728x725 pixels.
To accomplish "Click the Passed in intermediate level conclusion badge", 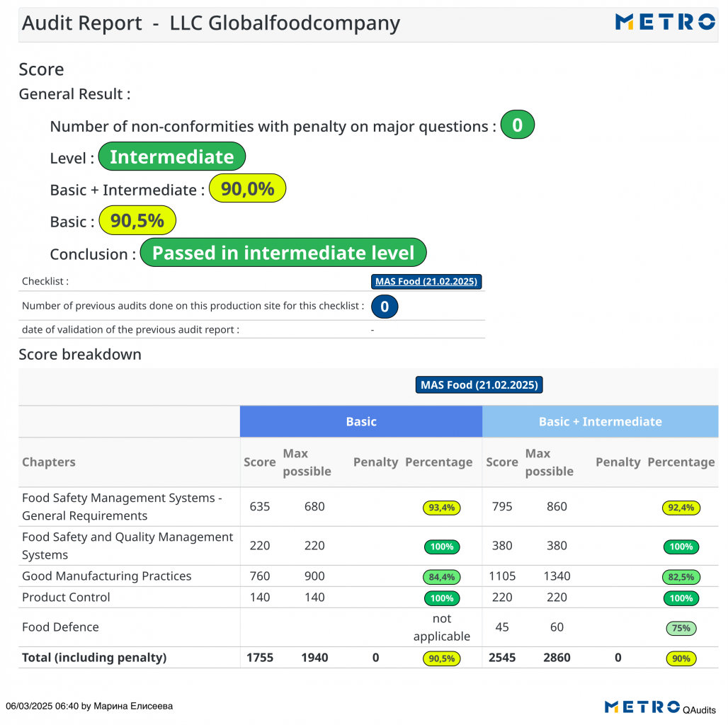I will pyautogui.click(x=283, y=253).
